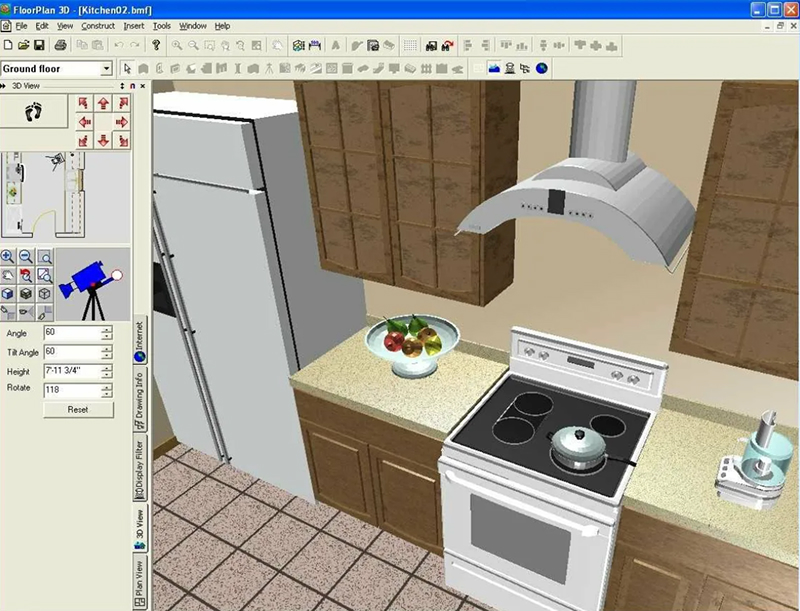Move camera left with the red left arrow
Image resolution: width=800 pixels, height=611 pixels.
point(85,122)
